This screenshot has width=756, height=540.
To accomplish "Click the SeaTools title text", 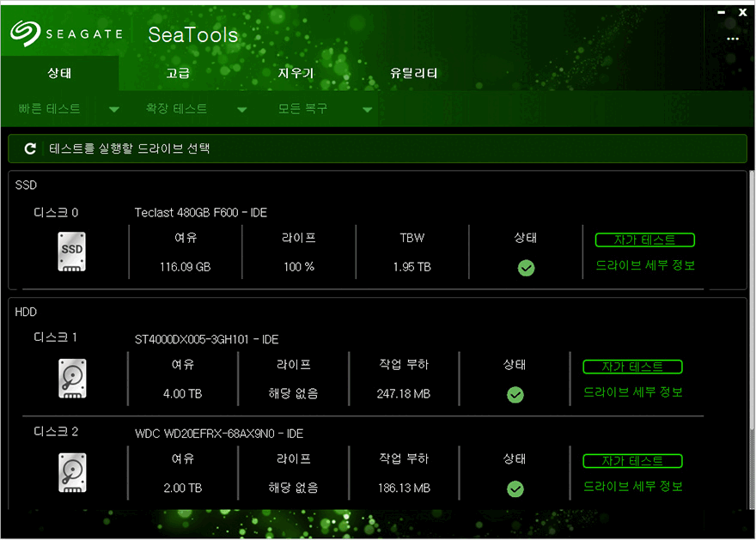I will (x=192, y=34).
